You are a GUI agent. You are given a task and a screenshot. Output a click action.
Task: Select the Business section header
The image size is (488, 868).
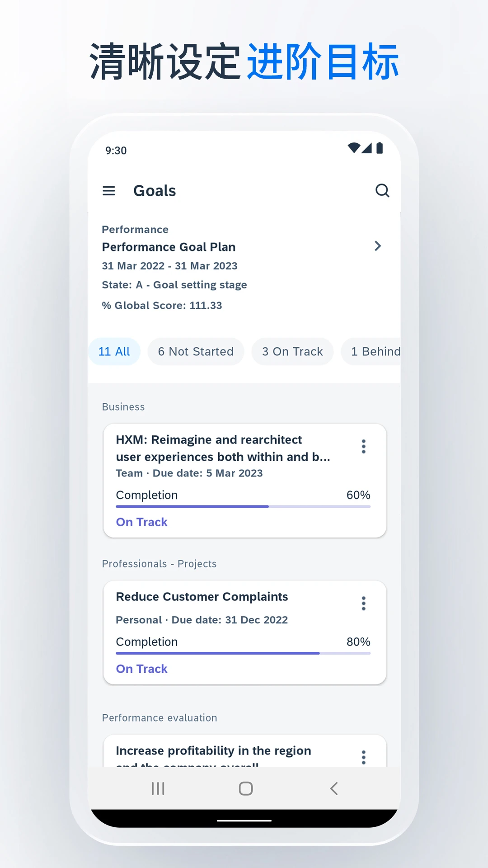[x=123, y=406]
